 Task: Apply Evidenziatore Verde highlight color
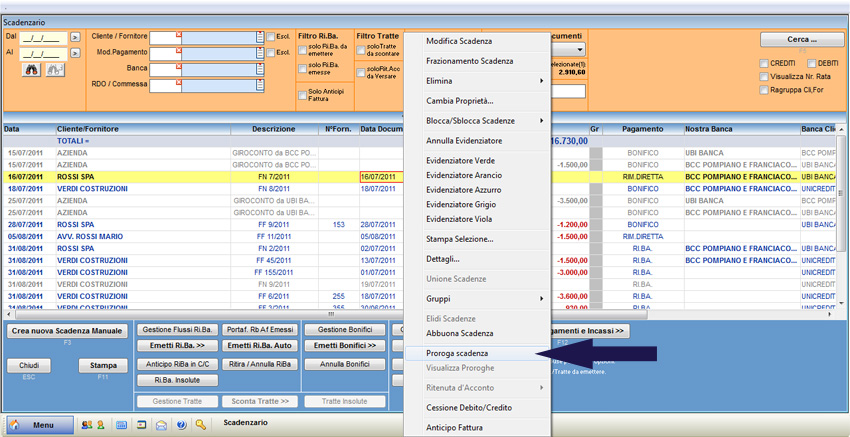(460, 161)
